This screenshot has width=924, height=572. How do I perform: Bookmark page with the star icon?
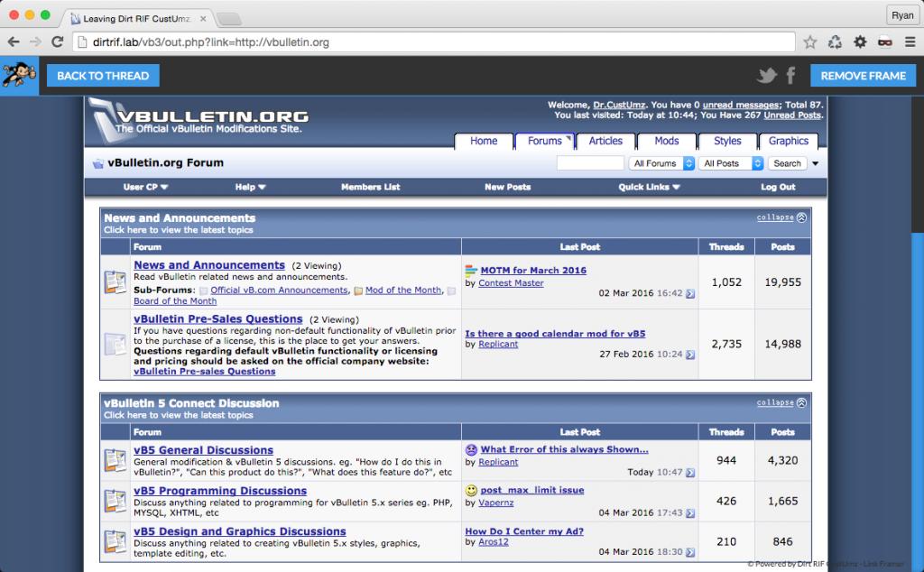pos(810,42)
